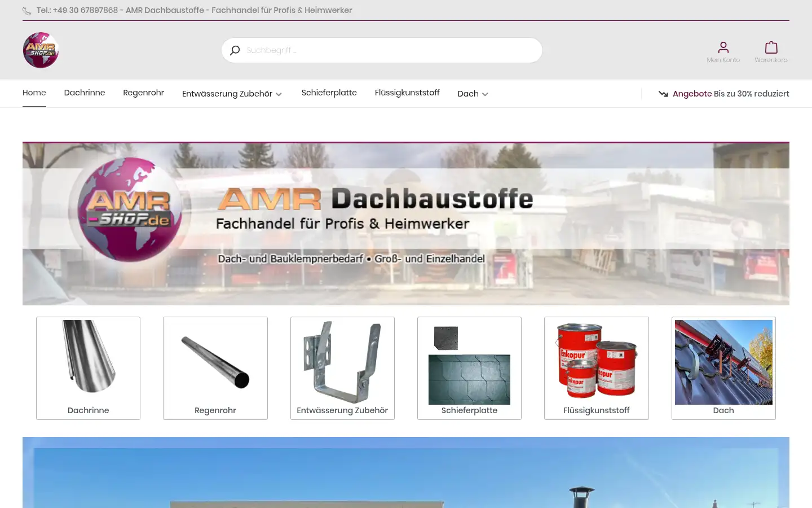Focus the Suchbegriff search field
The height and width of the screenshot is (508, 812).
(382, 50)
